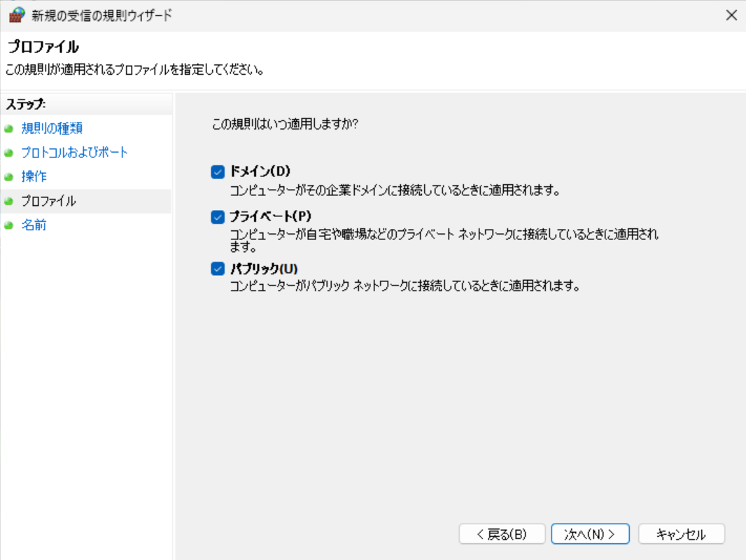Disable the パブリック(U) checkbox
Viewport: 746px width, 560px height.
pyautogui.click(x=218, y=268)
